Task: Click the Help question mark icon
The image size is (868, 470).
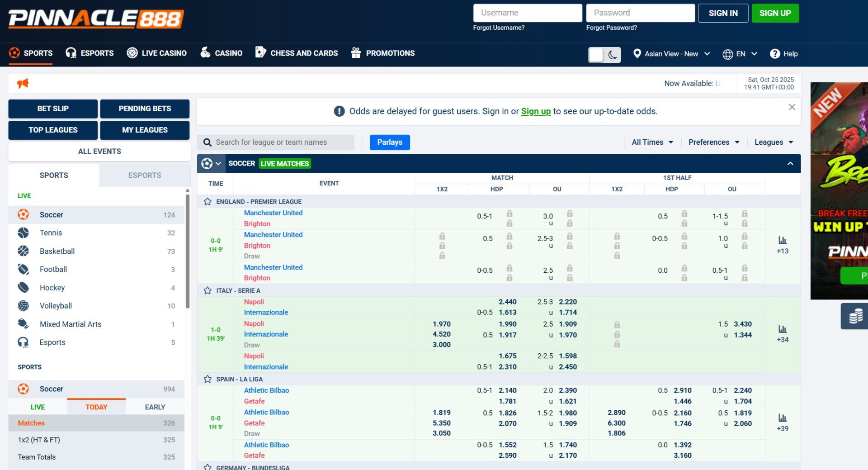Action: click(x=774, y=54)
